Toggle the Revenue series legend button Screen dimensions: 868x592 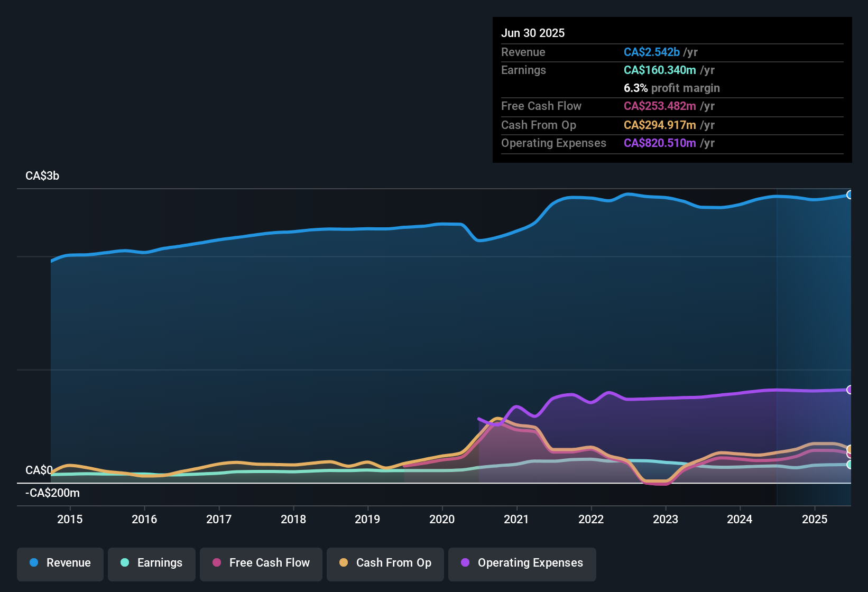pos(60,563)
